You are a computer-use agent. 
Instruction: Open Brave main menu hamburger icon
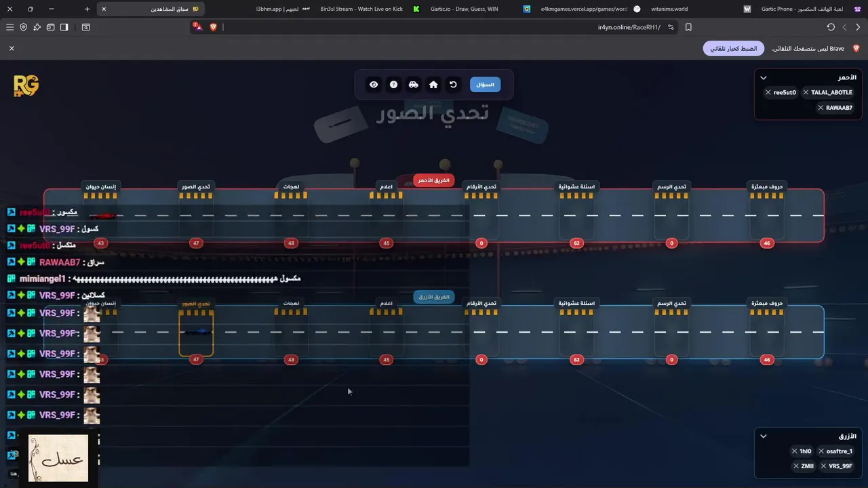[x=9, y=27]
